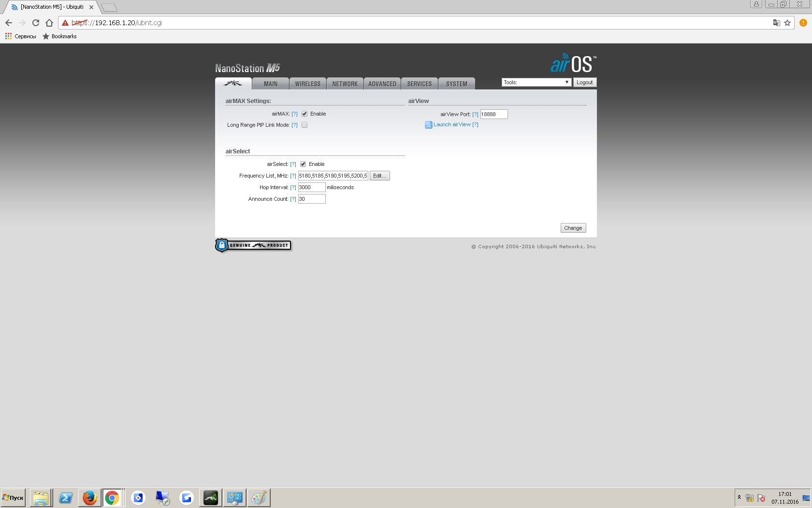The width and height of the screenshot is (812, 508).
Task: Open the Bookmarks folder
Action: click(59, 36)
